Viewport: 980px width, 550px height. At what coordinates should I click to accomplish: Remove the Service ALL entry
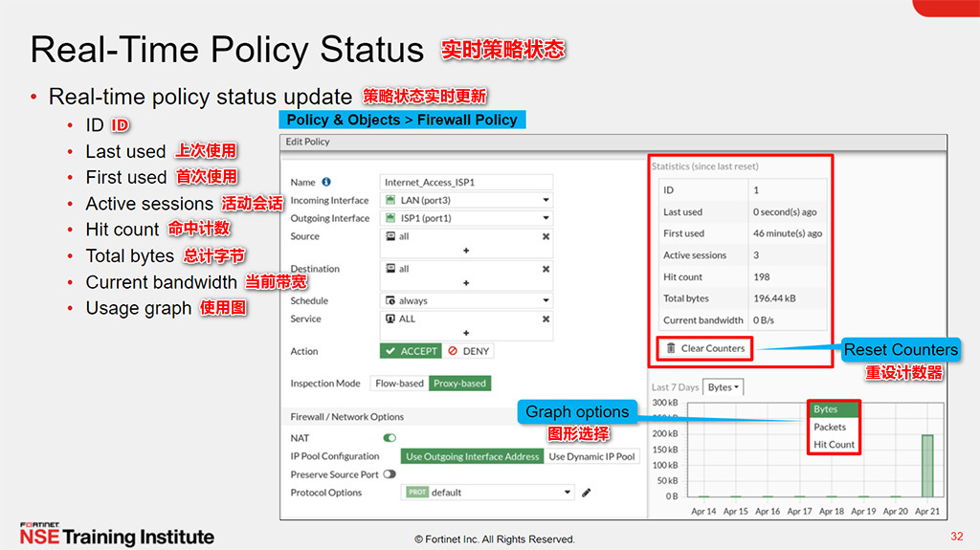pos(546,319)
